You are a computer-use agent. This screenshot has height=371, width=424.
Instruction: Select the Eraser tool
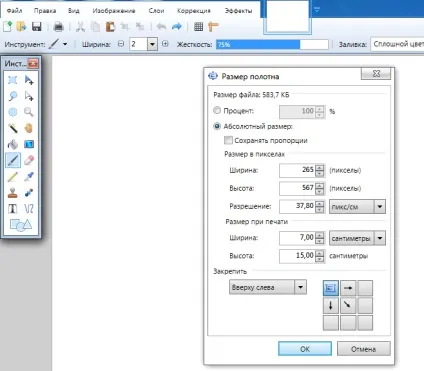[29, 160]
